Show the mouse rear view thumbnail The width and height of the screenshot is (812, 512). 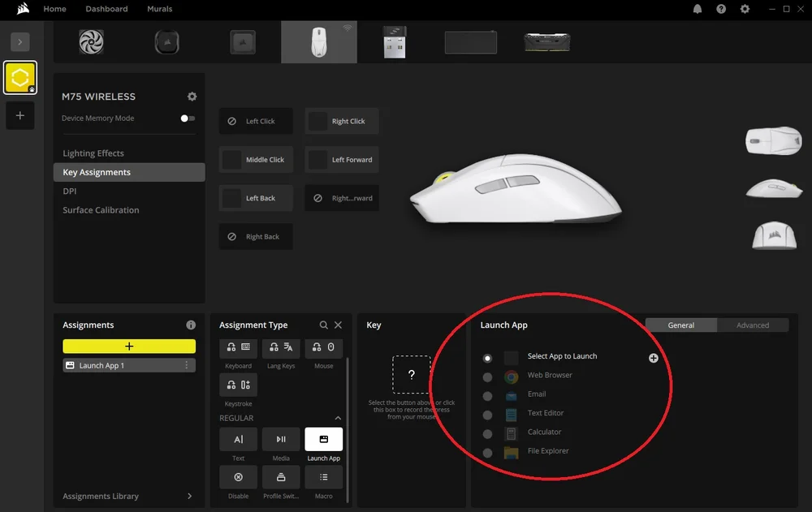774,235
